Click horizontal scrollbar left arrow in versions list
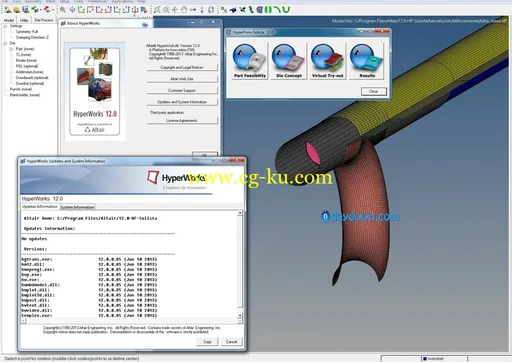 [x=23, y=321]
